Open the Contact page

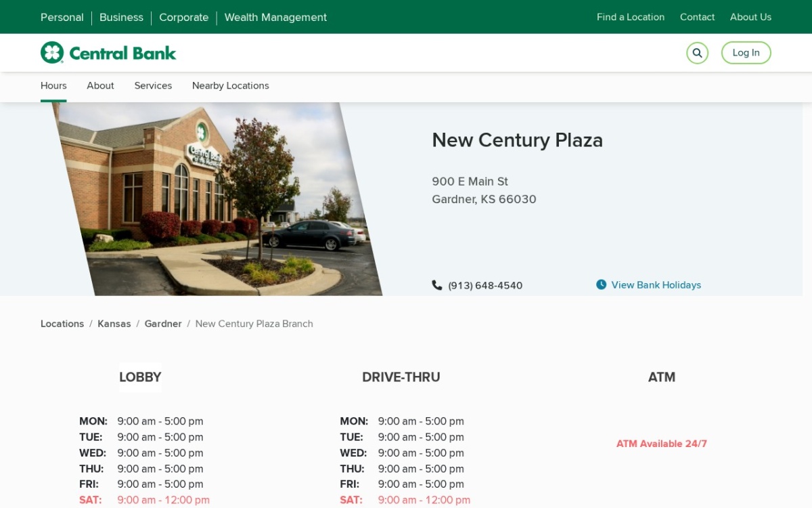click(697, 17)
